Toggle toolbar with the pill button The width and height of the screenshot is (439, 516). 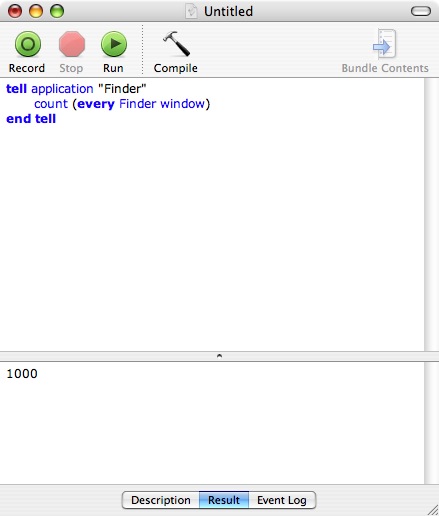click(421, 11)
